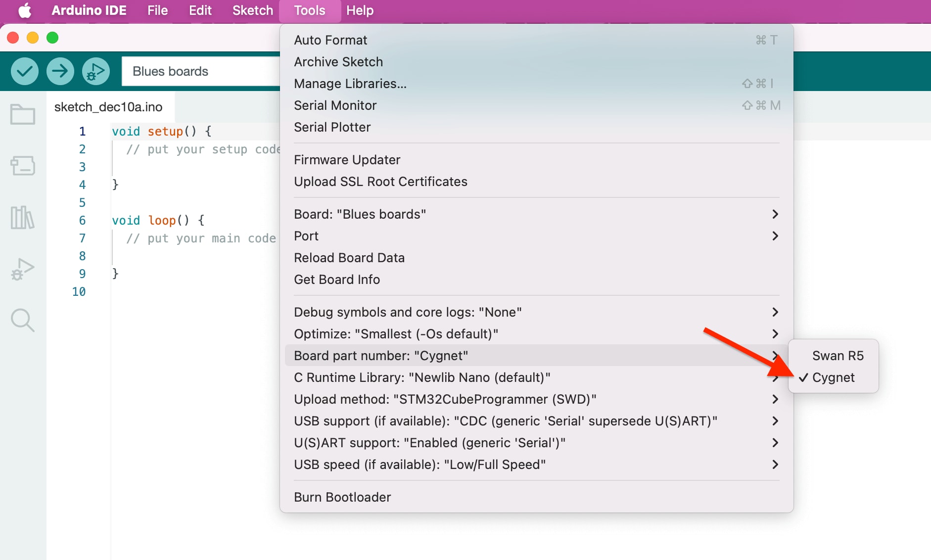Click Get Board Info
Screen dimensions: 931x560
[537, 280]
